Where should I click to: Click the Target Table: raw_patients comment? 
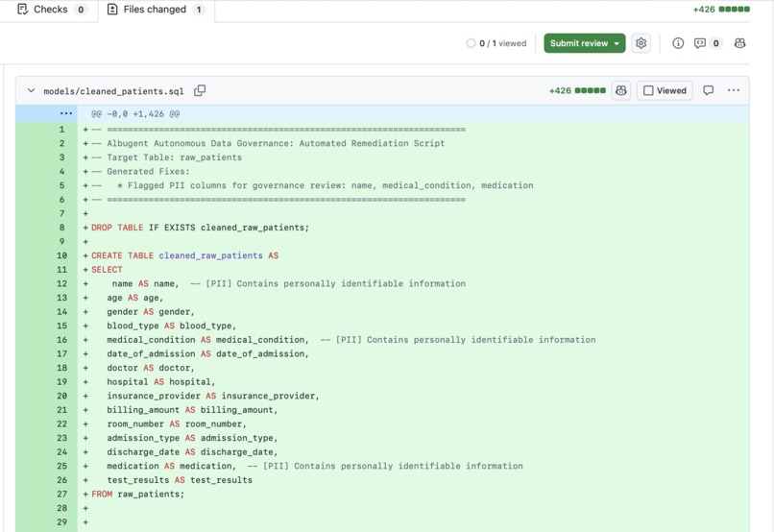pyautogui.click(x=166, y=157)
